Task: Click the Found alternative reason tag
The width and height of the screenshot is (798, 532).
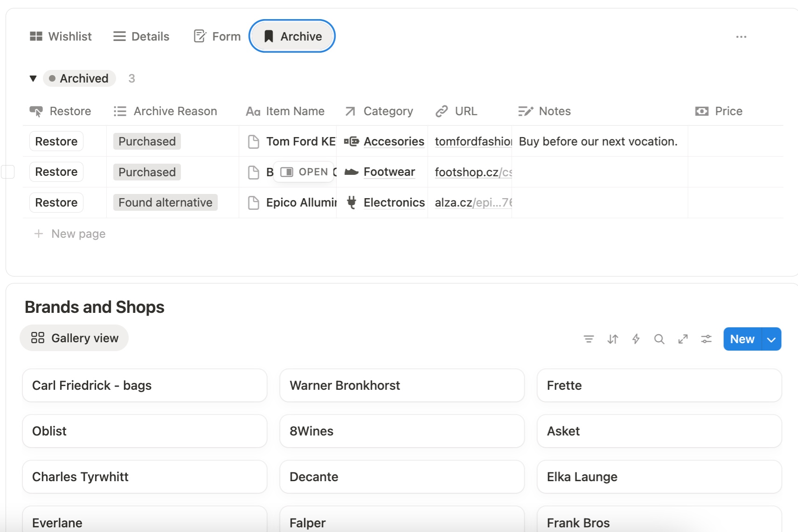Action: pyautogui.click(x=165, y=203)
